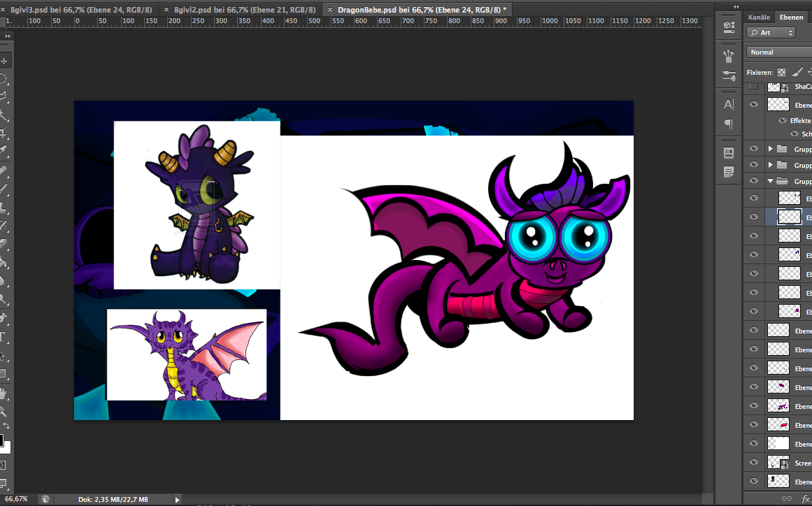Image resolution: width=812 pixels, height=506 pixels.
Task: Click the foreground color swatch
Action: pyautogui.click(x=1, y=440)
